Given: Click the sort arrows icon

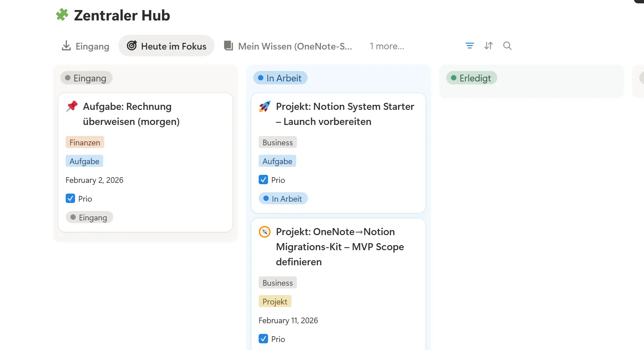Looking at the screenshot, I should pyautogui.click(x=488, y=46).
